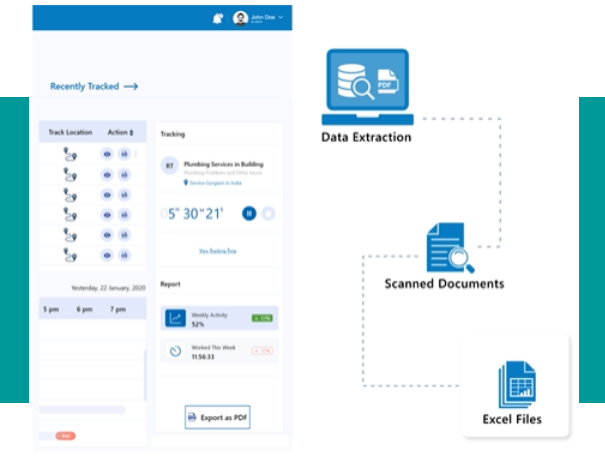605x464 pixels.
Task: Click the Worked This Week clock icon
Action: pos(175,351)
